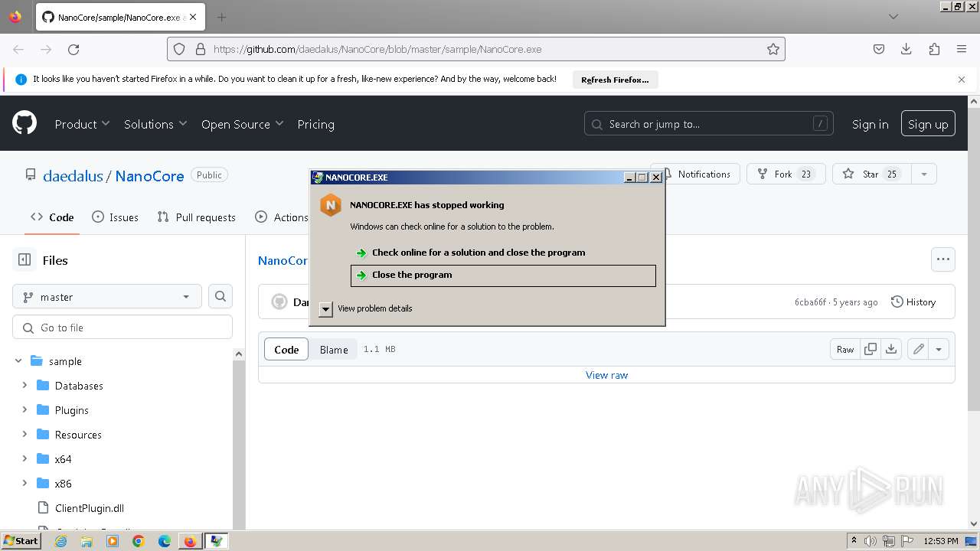
Task: Open Microsoft Edge from the taskbar
Action: click(x=165, y=541)
